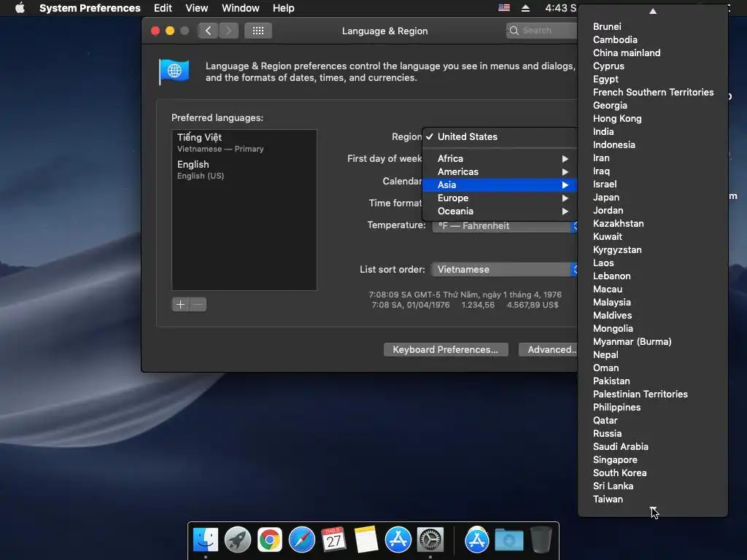Select Tiếng Việt in preferred languages
Image resolution: width=747 pixels, height=560 pixels.
(244, 142)
